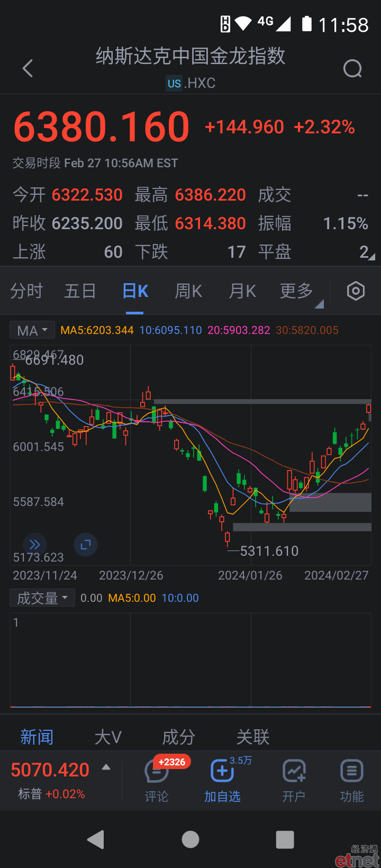Tap the main price 6380.160

coord(102,127)
